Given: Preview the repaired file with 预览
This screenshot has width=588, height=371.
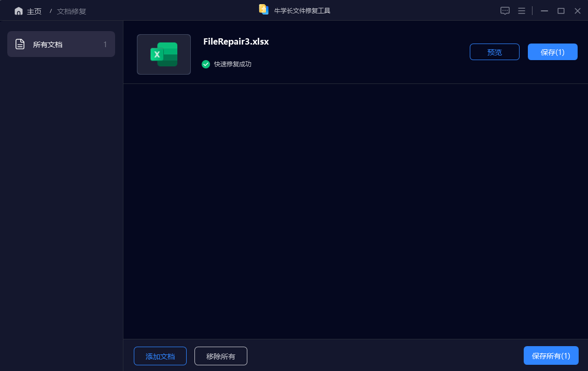Looking at the screenshot, I should (x=494, y=52).
